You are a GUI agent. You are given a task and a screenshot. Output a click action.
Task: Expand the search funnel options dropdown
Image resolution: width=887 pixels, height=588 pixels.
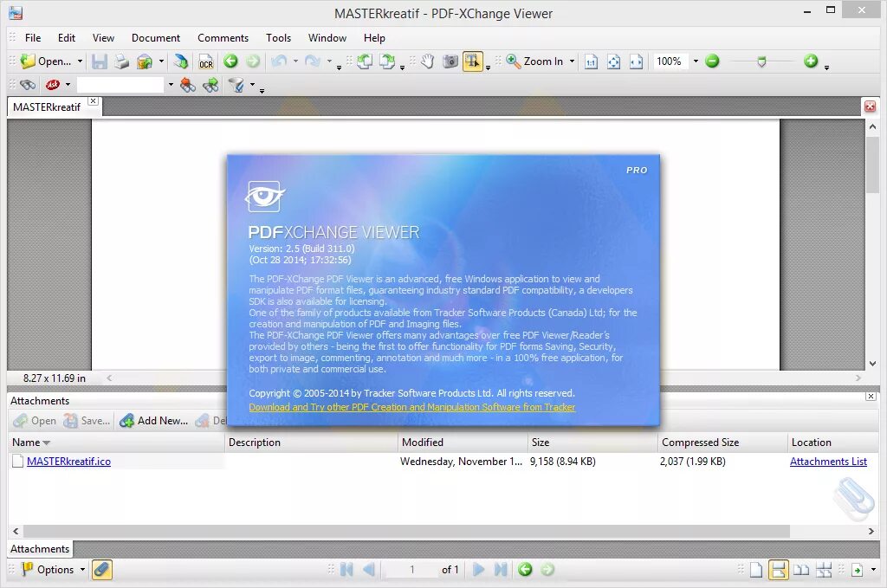[x=252, y=85]
